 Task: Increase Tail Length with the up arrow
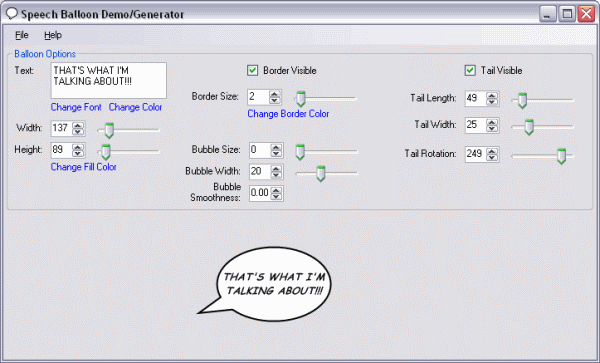[x=492, y=95]
